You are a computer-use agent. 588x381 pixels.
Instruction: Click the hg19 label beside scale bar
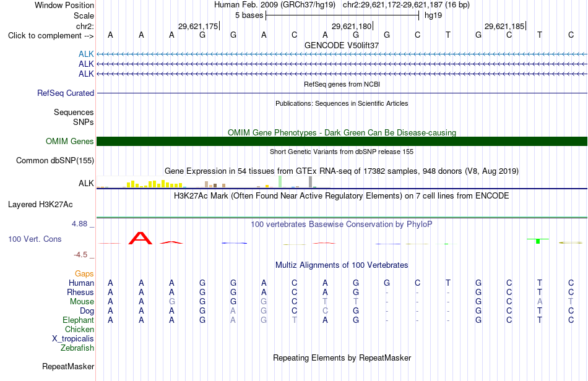click(x=433, y=15)
